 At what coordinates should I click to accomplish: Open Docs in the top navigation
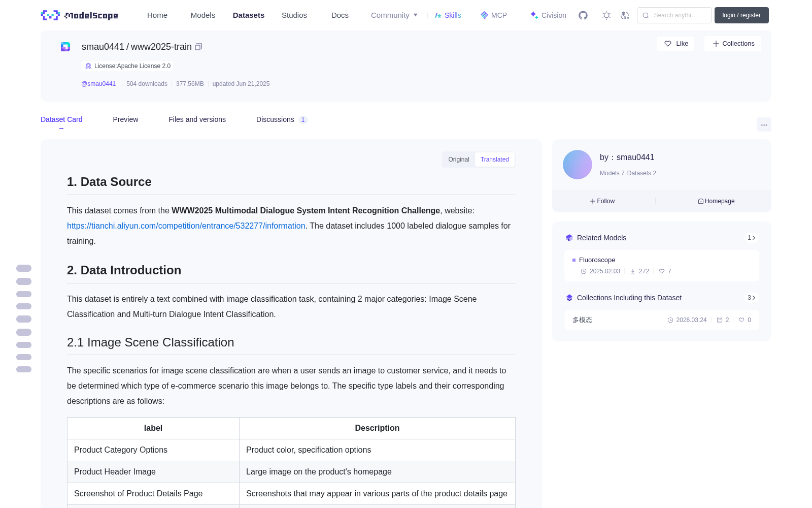[340, 15]
